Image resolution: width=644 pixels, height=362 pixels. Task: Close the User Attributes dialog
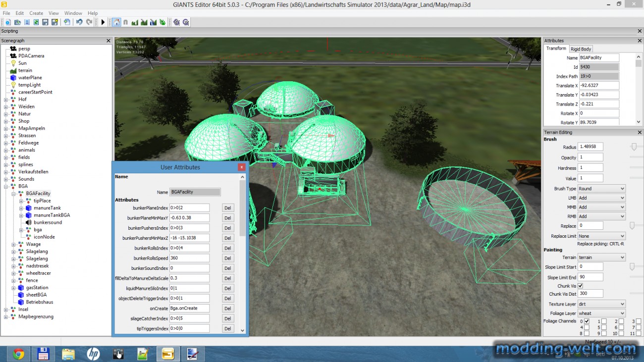pos(241,167)
